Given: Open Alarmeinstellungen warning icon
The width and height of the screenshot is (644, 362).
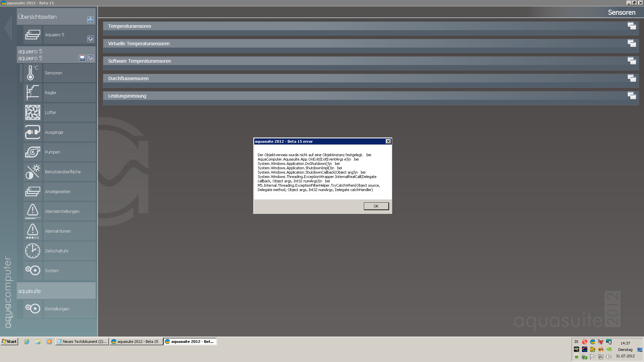Looking at the screenshot, I should point(32,211).
